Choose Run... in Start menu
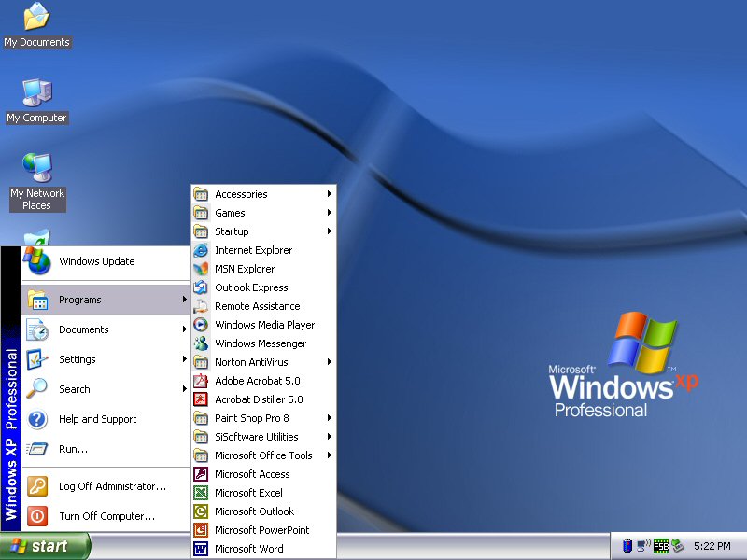The width and height of the screenshot is (747, 560). tap(106, 449)
